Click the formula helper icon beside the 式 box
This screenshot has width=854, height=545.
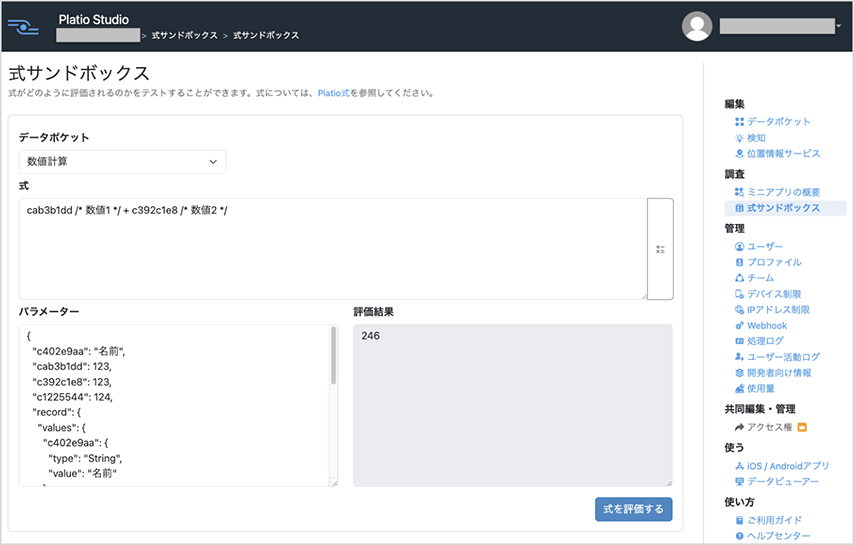click(x=660, y=249)
